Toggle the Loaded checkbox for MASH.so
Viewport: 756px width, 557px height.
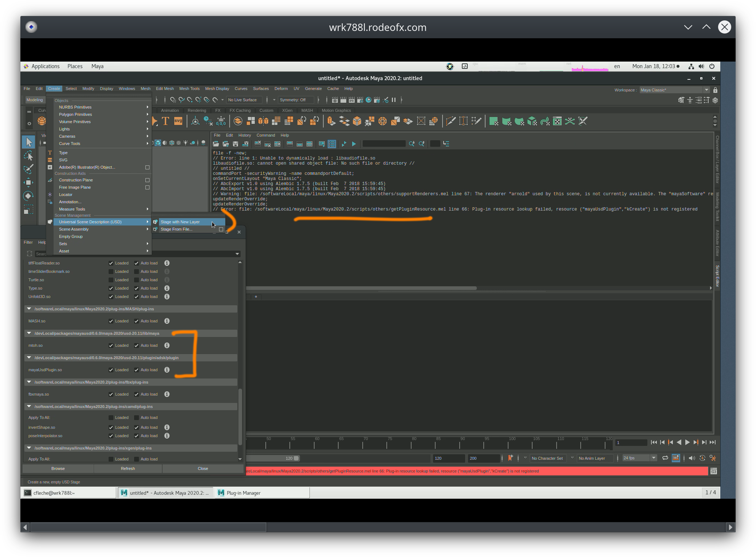coord(111,321)
